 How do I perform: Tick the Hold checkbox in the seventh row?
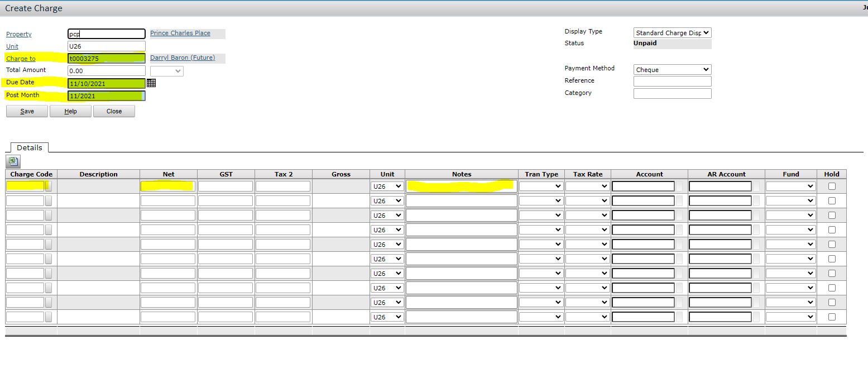832,274
